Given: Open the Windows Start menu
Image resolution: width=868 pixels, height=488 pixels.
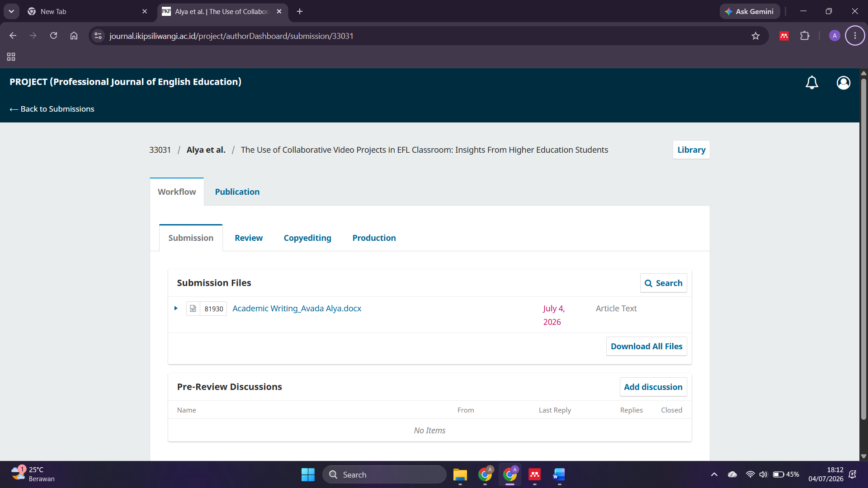Looking at the screenshot, I should 308,474.
